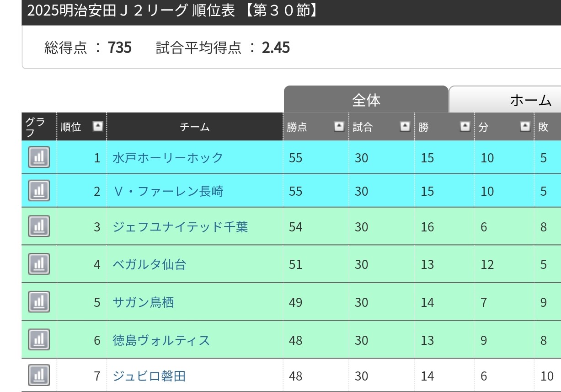Open ジュビロ磐田 team link
The image size is (561, 392).
pos(149,376)
